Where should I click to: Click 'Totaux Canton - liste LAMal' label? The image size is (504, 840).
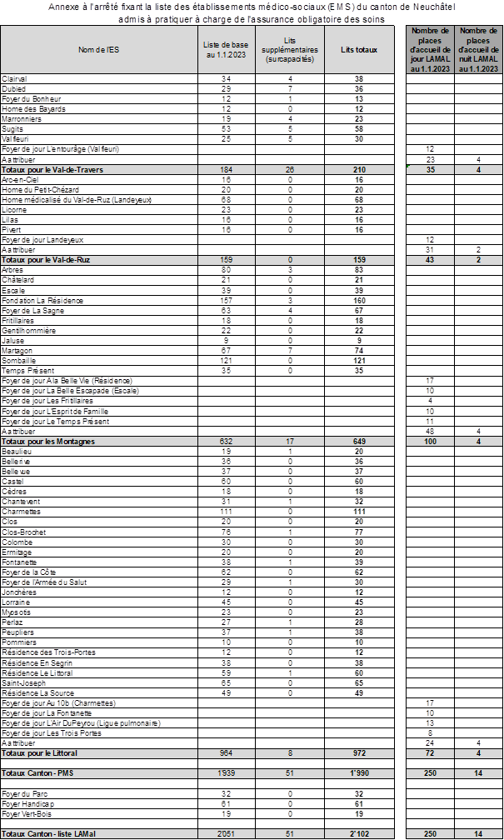49,834
